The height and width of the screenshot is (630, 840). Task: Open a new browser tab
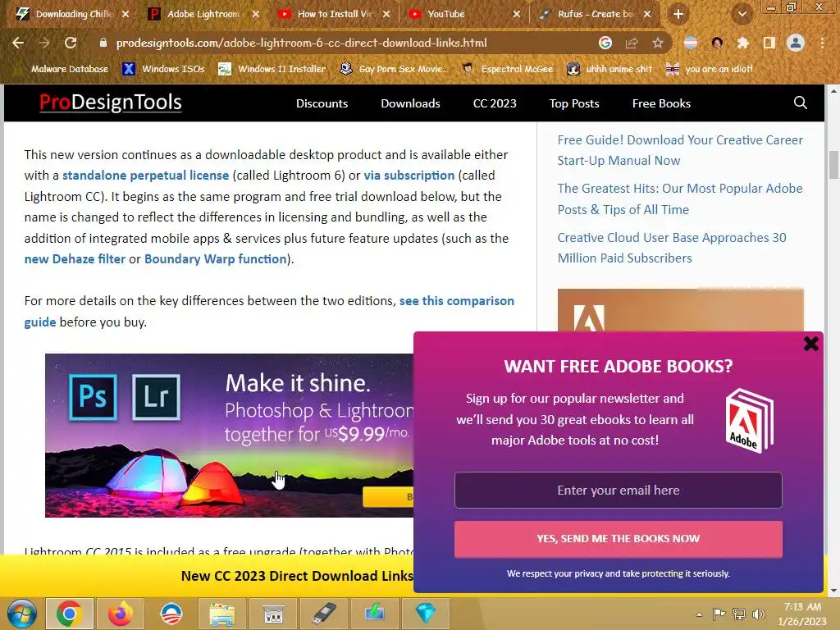click(678, 14)
